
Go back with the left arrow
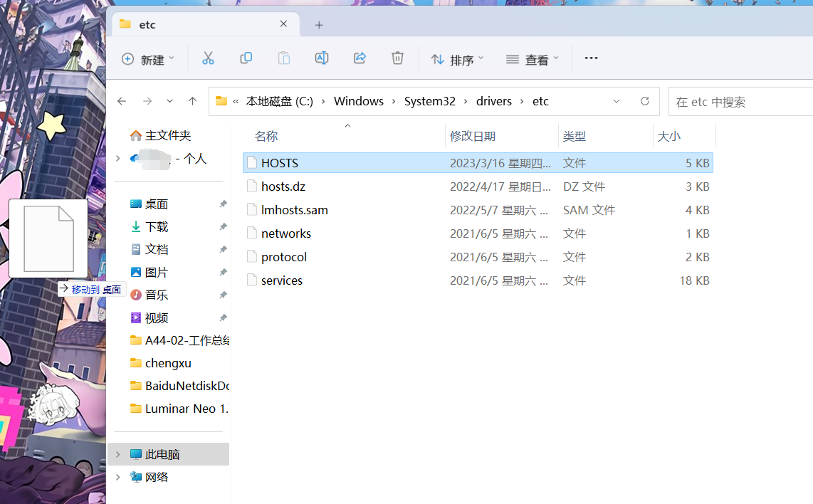tap(122, 101)
